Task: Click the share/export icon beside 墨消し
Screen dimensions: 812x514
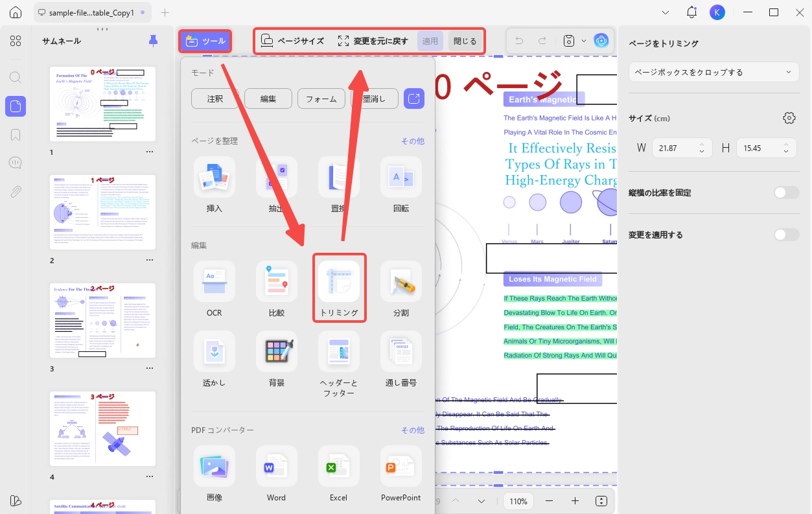Action: (414, 99)
